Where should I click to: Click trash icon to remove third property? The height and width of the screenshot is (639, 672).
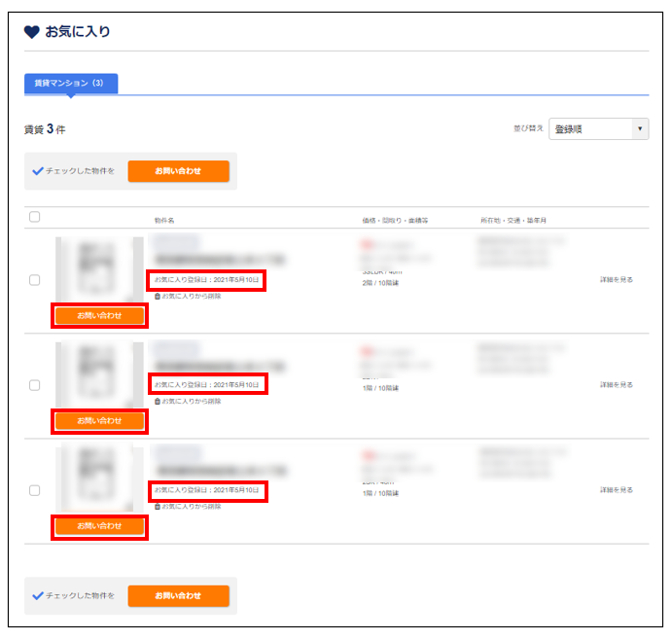pos(158,506)
